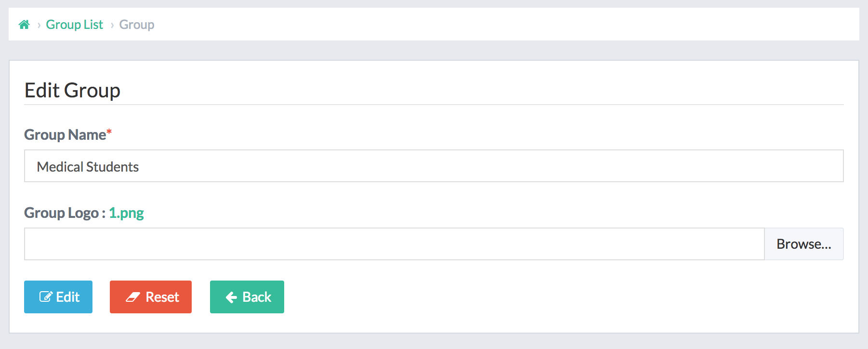The height and width of the screenshot is (349, 868).
Task: Click the Medical Students text
Action: click(88, 167)
